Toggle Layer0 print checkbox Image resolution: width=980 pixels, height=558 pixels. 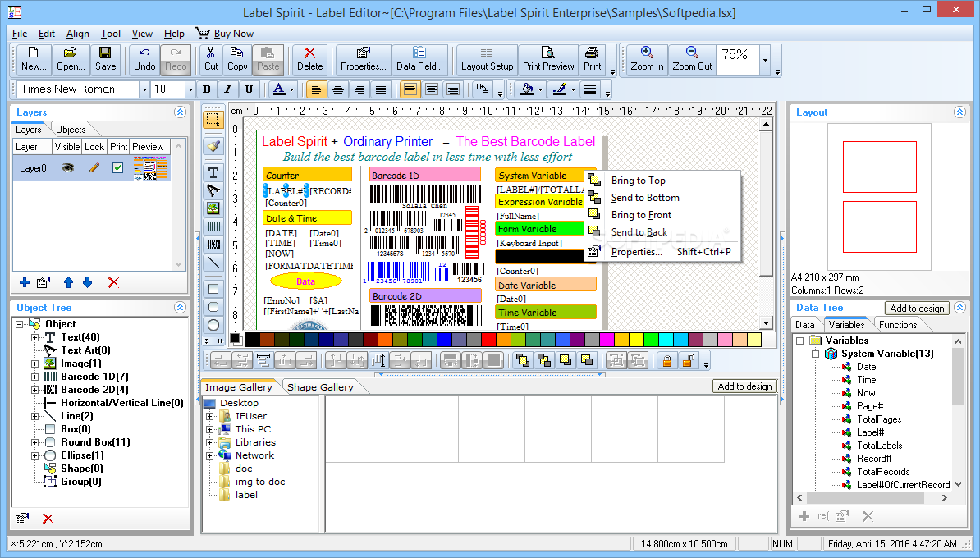(117, 167)
